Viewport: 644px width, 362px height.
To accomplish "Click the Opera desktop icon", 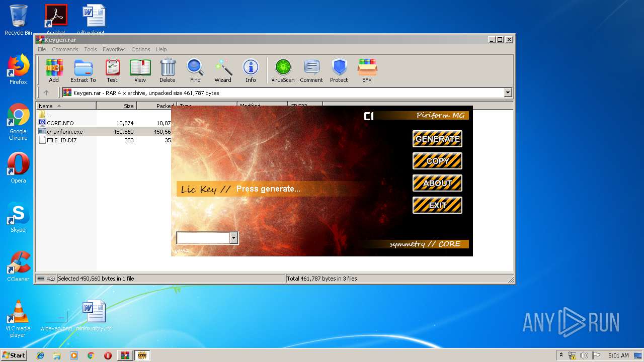I will point(18,168).
